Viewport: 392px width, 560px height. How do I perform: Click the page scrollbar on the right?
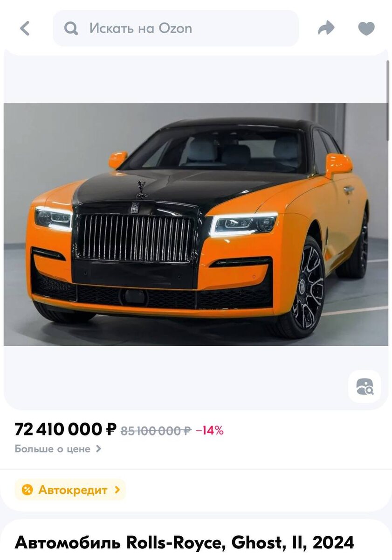point(388,100)
